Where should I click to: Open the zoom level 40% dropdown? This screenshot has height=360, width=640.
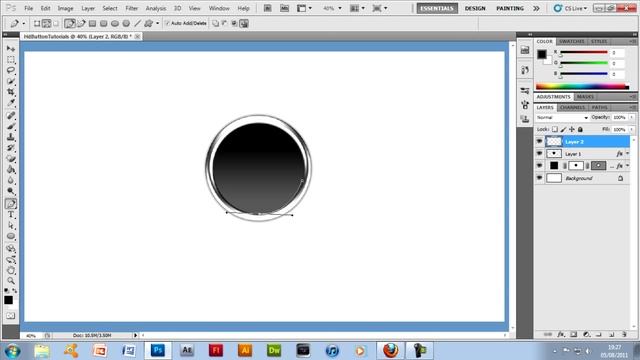[x=340, y=8]
